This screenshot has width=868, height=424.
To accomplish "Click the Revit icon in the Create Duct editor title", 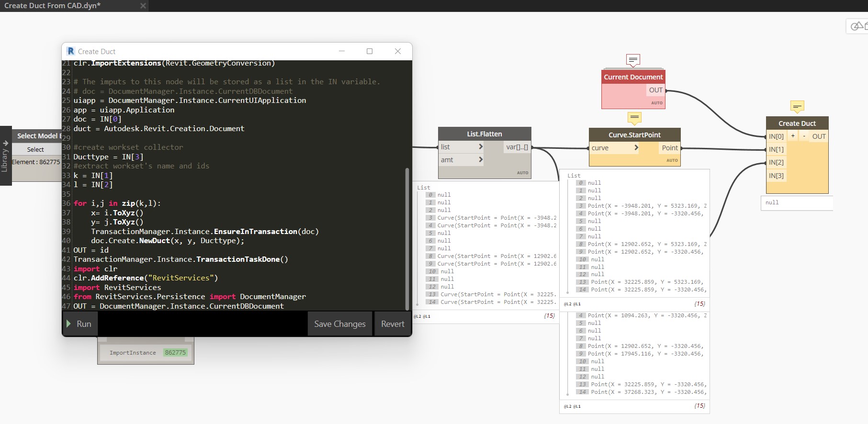I will [71, 51].
